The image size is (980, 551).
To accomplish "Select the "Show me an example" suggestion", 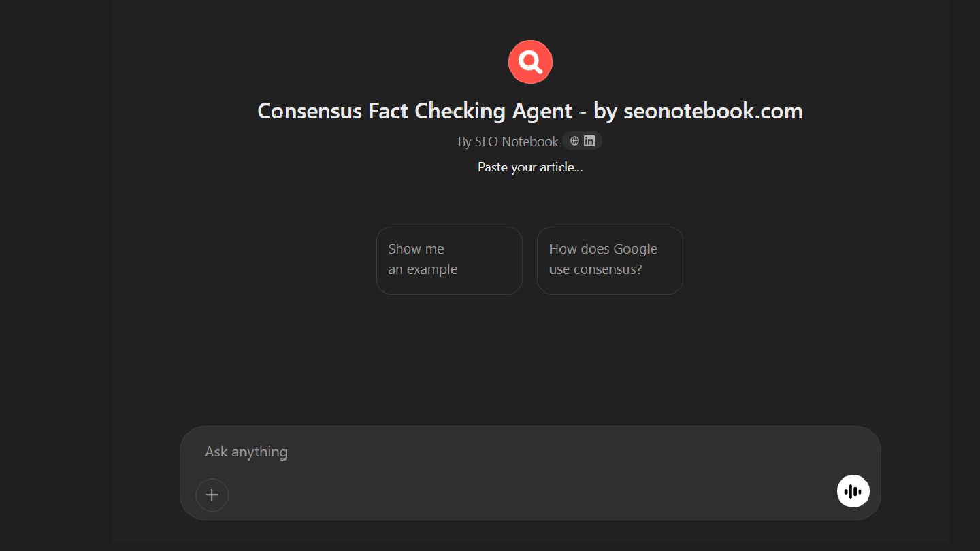I will point(449,260).
